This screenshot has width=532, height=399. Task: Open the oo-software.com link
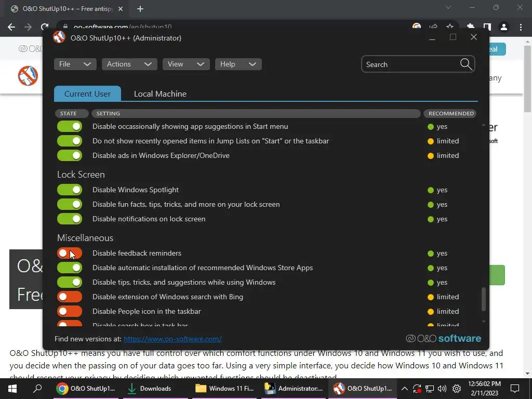click(x=172, y=339)
